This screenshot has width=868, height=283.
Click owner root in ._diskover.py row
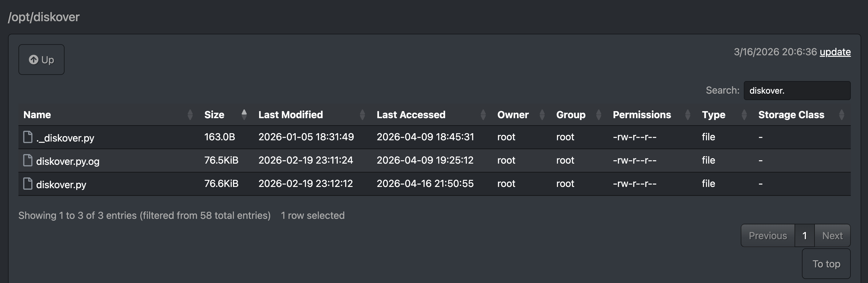[x=506, y=137]
